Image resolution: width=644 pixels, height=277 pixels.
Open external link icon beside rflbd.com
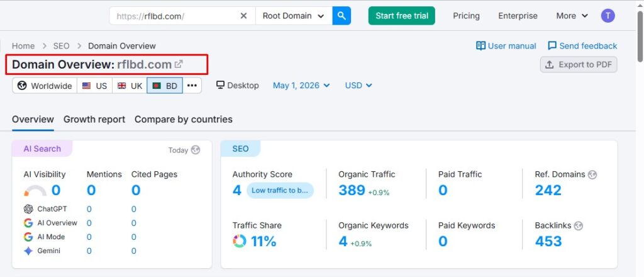click(179, 64)
